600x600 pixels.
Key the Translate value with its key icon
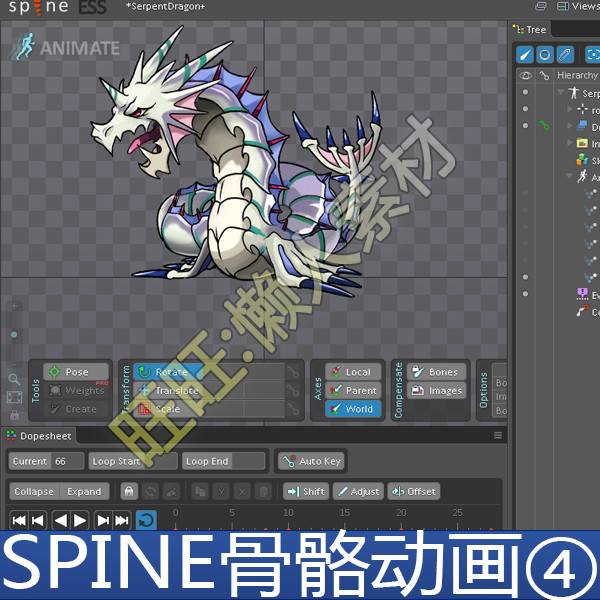293,390
